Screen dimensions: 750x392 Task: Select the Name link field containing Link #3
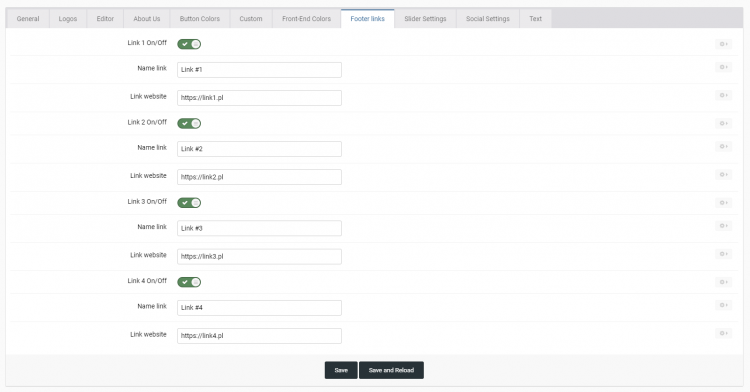(259, 229)
